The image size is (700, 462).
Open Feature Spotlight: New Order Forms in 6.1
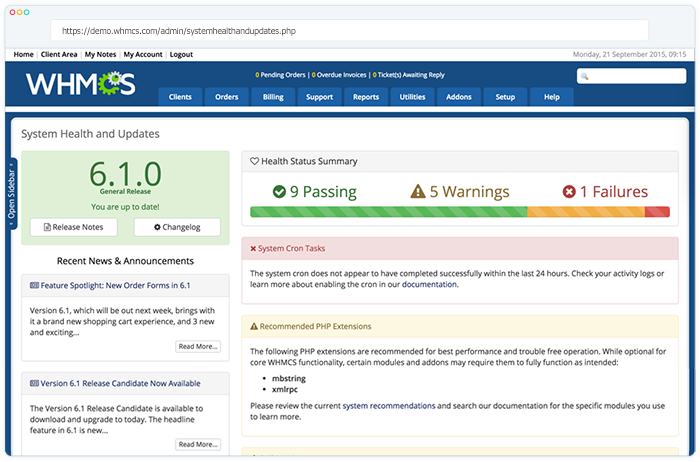point(115,286)
